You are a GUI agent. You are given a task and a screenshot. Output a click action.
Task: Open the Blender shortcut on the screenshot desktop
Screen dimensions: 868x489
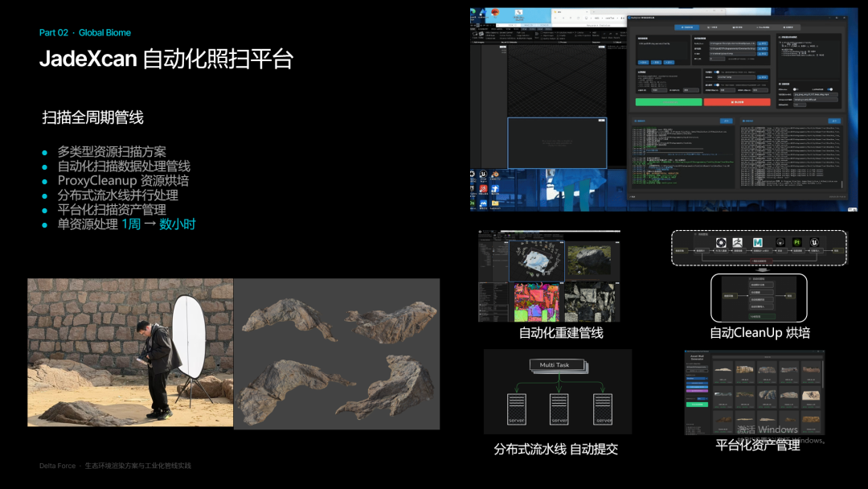(x=495, y=175)
